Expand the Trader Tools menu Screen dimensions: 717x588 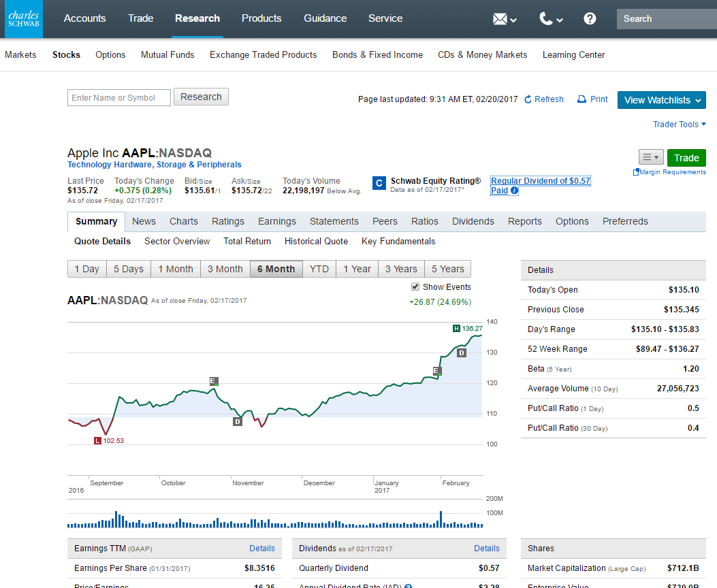(679, 125)
